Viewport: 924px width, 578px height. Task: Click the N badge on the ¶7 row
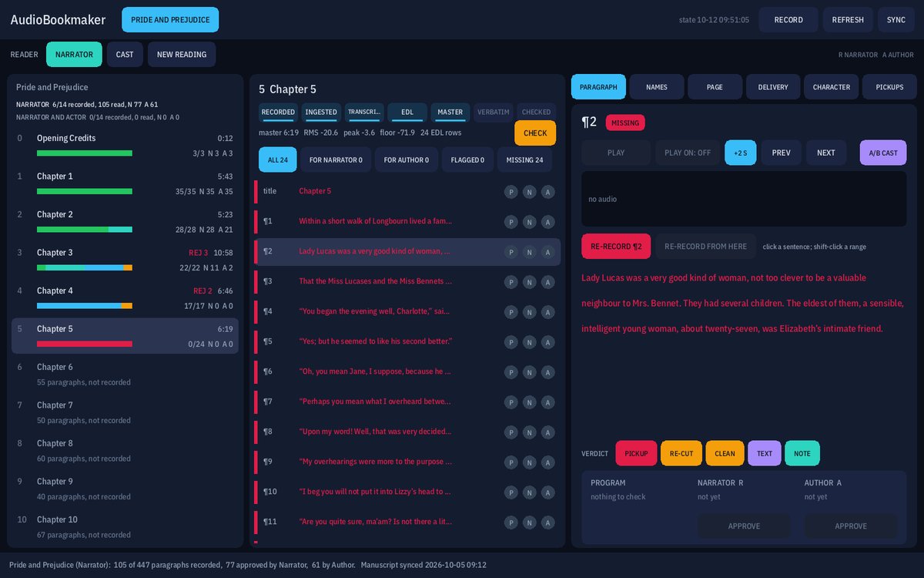tap(529, 402)
